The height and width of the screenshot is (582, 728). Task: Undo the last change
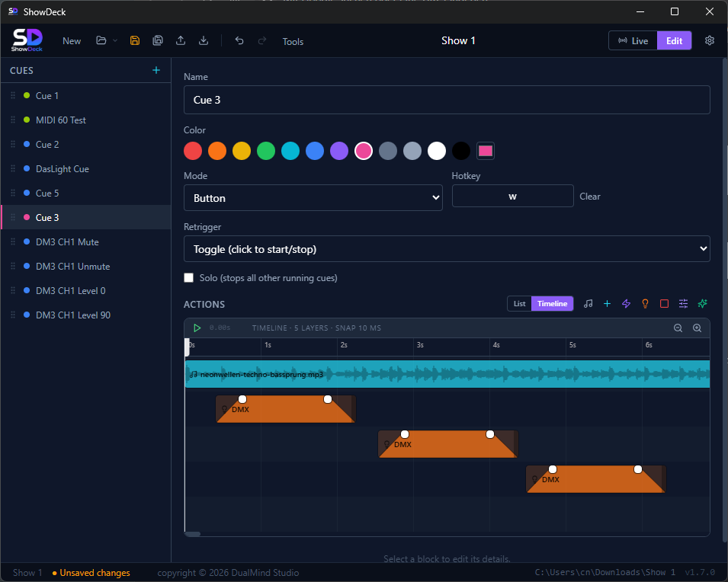tap(239, 41)
